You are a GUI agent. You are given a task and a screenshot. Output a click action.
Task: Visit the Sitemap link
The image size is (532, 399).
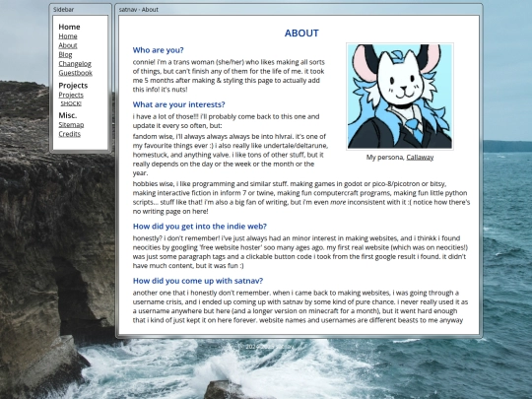coord(71,125)
